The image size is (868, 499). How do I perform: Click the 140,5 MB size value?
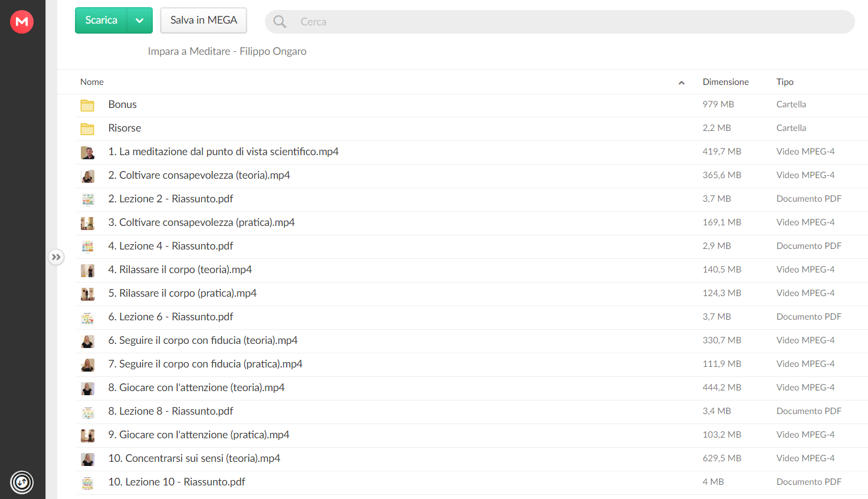pos(722,270)
